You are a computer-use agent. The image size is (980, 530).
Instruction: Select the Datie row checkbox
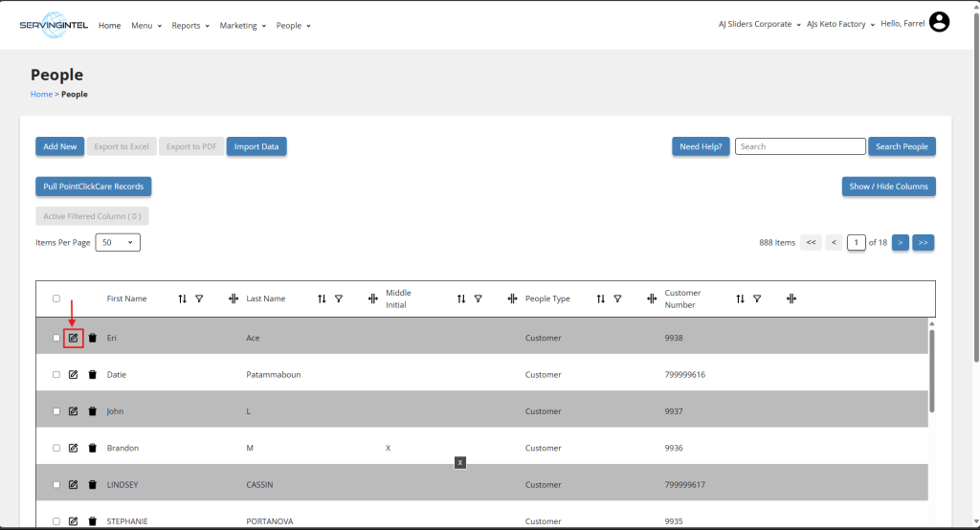pos(56,375)
